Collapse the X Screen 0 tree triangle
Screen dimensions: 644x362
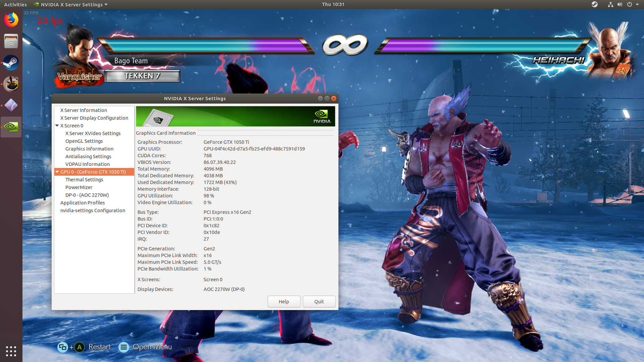pyautogui.click(x=57, y=126)
